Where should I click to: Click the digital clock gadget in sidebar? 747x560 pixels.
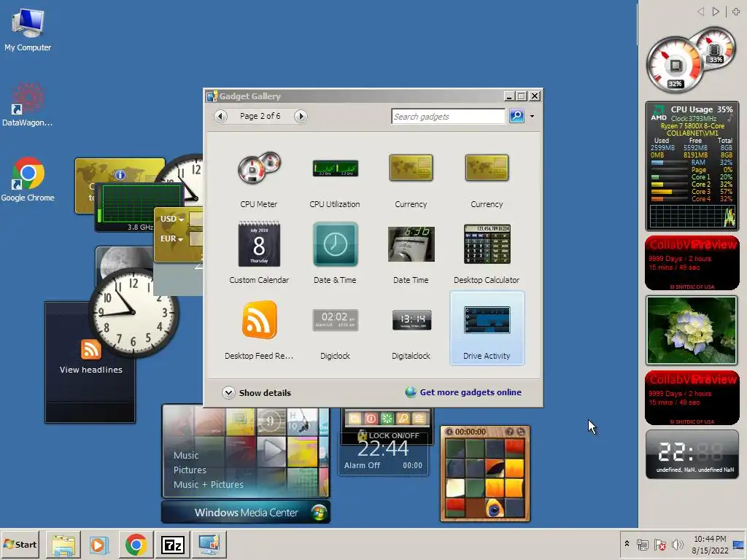(x=692, y=454)
